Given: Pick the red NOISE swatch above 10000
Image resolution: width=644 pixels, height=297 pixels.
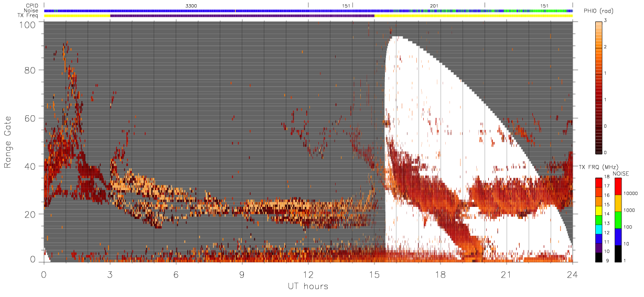Looking at the screenshot, I should (x=617, y=186).
